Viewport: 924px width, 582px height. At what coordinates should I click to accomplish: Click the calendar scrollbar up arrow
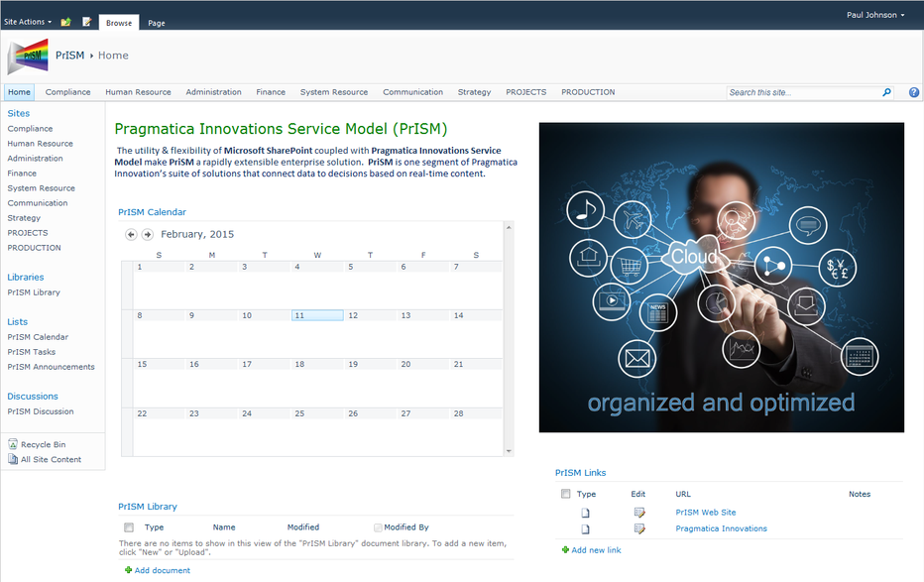509,227
